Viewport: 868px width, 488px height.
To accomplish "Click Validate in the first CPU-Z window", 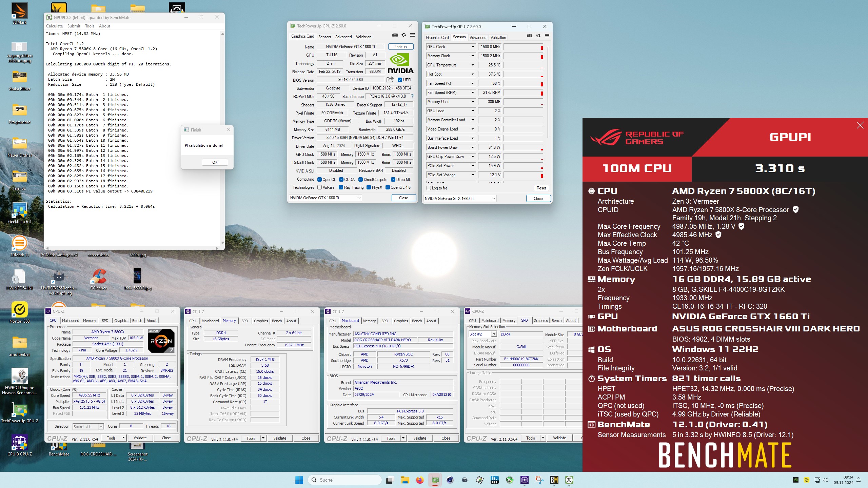I will click(140, 438).
